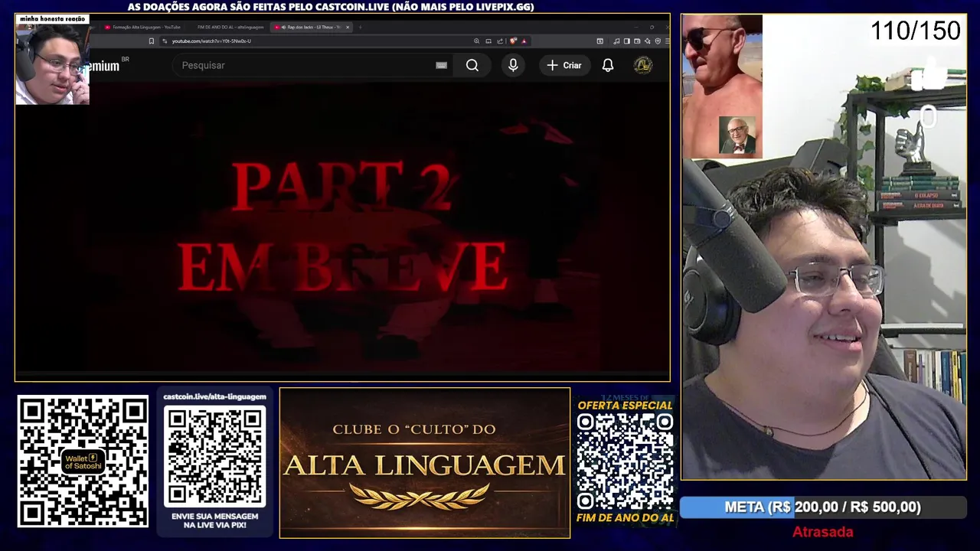980x551 pixels.
Task: Toggle the browser sidebar panel icon
Action: [x=627, y=41]
